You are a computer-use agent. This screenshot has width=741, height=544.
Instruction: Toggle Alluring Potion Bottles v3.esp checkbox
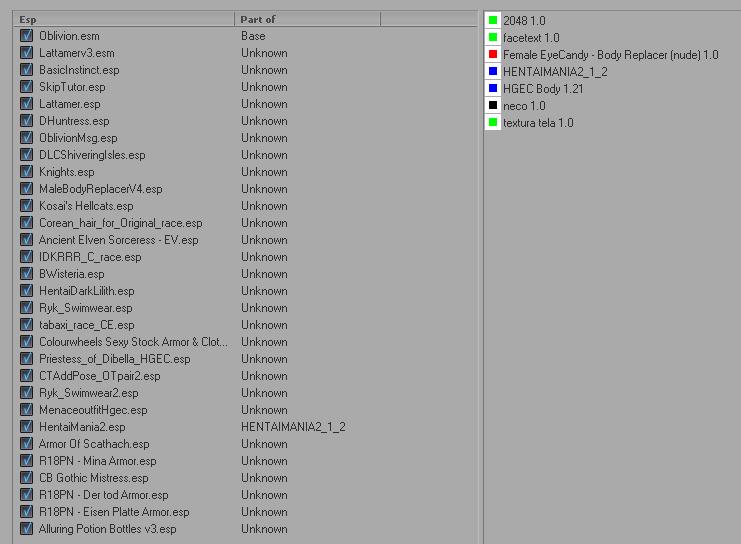[x=26, y=528]
